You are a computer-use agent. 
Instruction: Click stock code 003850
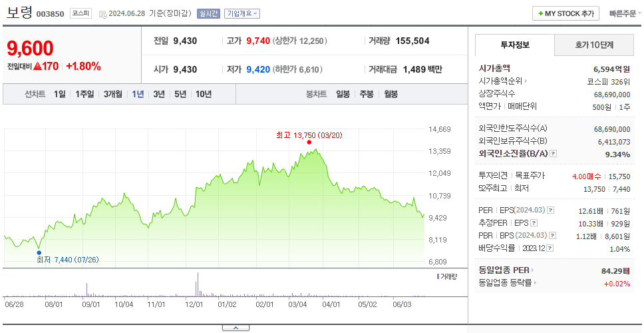(x=50, y=14)
